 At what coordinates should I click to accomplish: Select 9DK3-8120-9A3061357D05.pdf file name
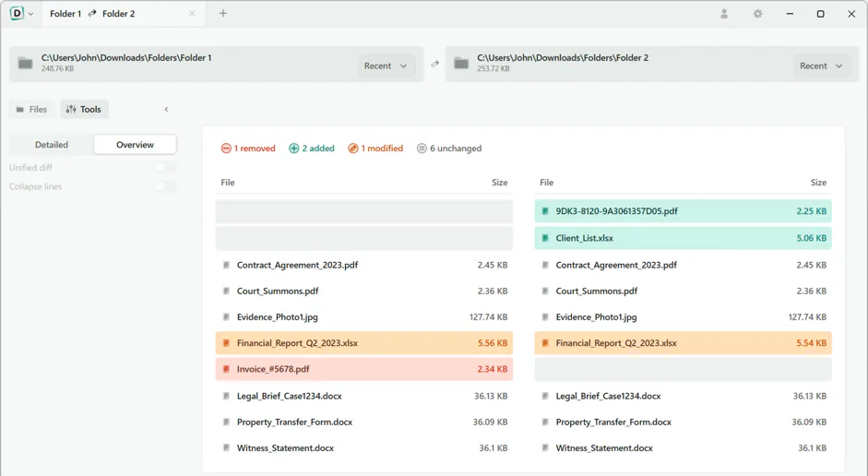coord(617,211)
